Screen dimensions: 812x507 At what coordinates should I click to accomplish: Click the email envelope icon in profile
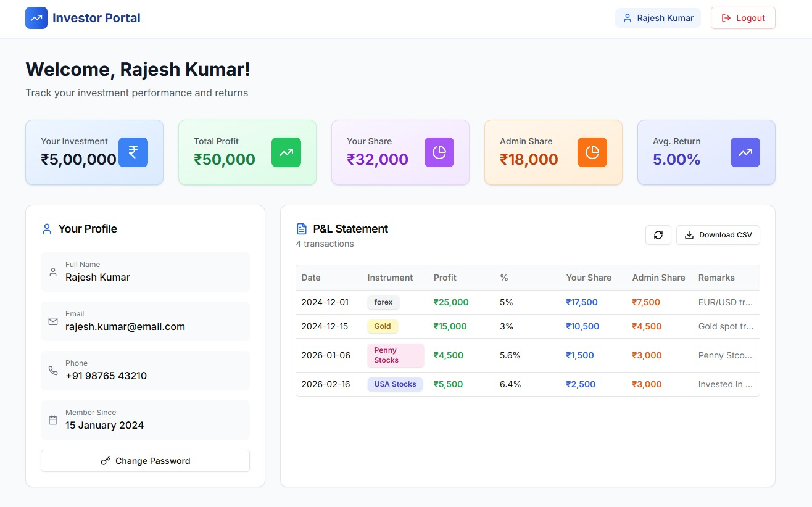(x=53, y=321)
